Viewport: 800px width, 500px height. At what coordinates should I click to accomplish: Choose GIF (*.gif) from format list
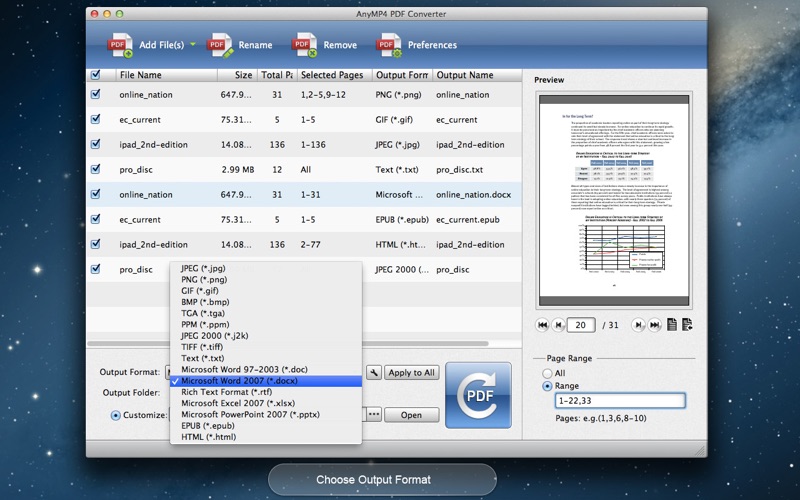pyautogui.click(x=266, y=291)
